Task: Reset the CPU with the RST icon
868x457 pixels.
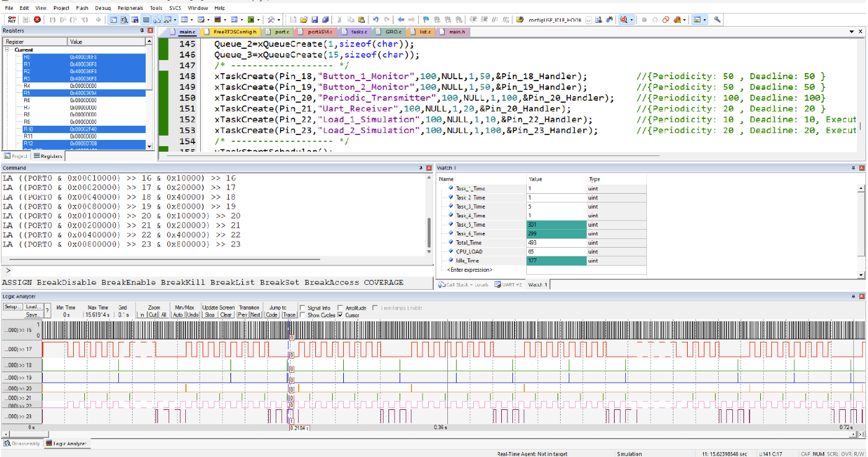Action: coord(12,19)
